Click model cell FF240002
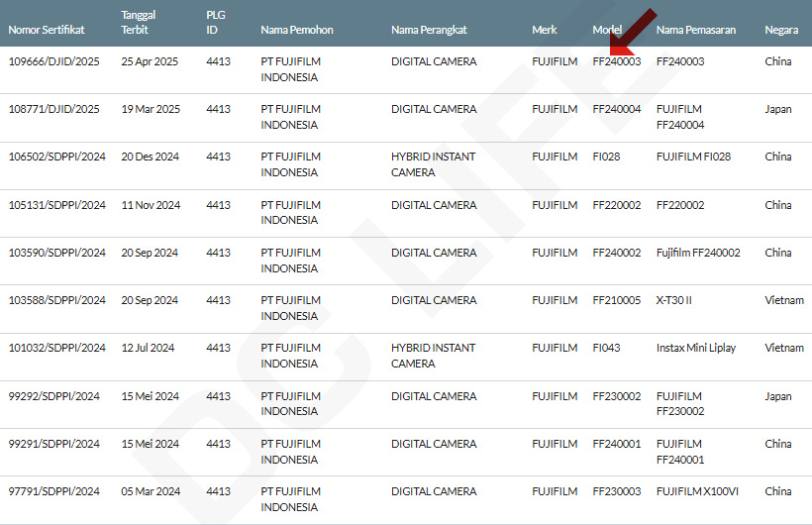 (x=617, y=253)
